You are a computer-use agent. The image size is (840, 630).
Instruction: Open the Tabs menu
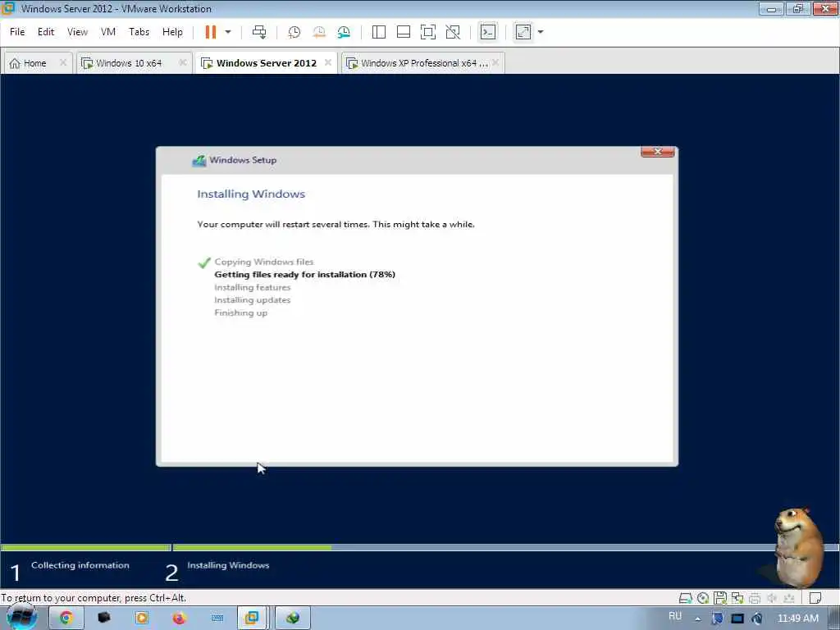[x=139, y=32]
